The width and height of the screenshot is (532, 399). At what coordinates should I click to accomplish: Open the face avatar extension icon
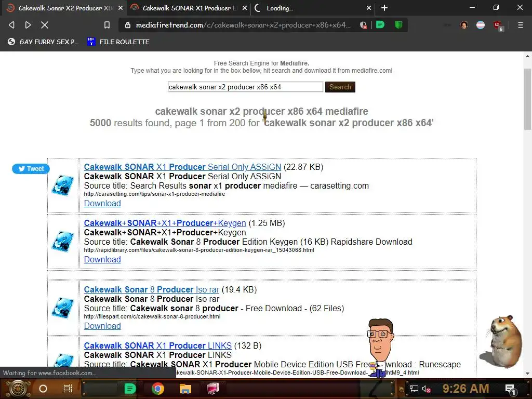pos(464,25)
